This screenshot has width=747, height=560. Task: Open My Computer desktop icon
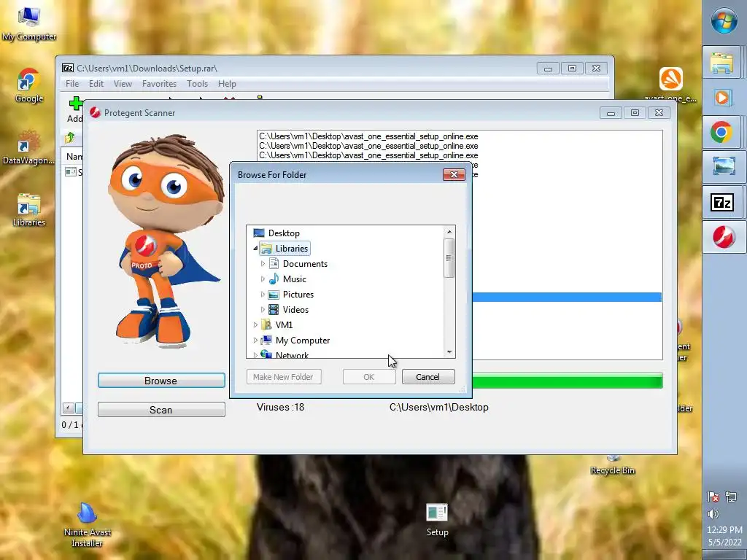pyautogui.click(x=29, y=24)
